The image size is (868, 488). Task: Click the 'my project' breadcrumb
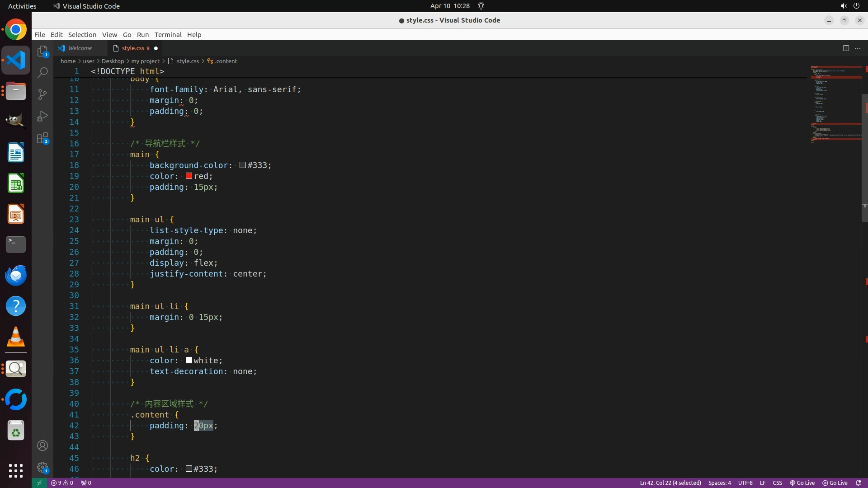pos(145,61)
